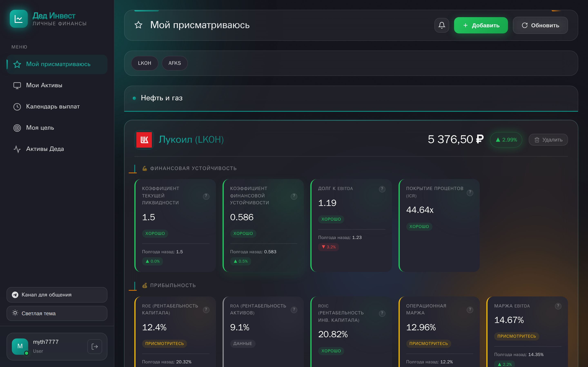Image resolution: width=588 pixels, height=367 pixels.
Task: Select the LKOH ticker chip
Action: pos(145,63)
